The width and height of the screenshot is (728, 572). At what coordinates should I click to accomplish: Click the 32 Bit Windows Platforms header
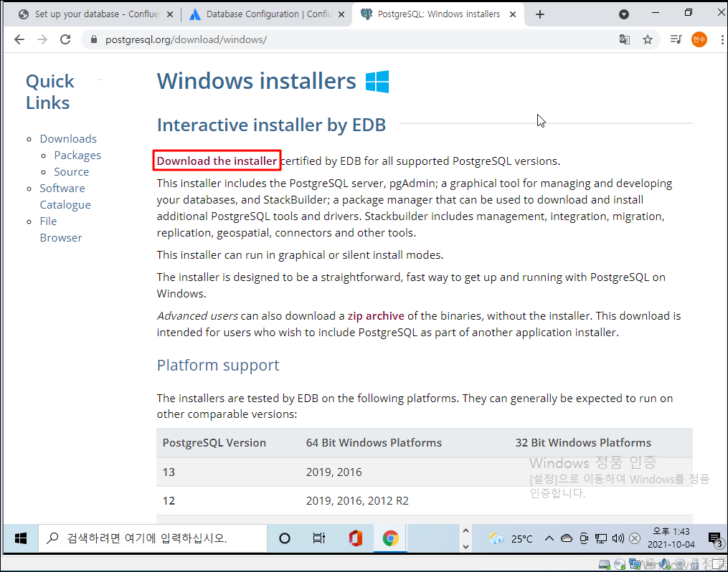point(583,443)
